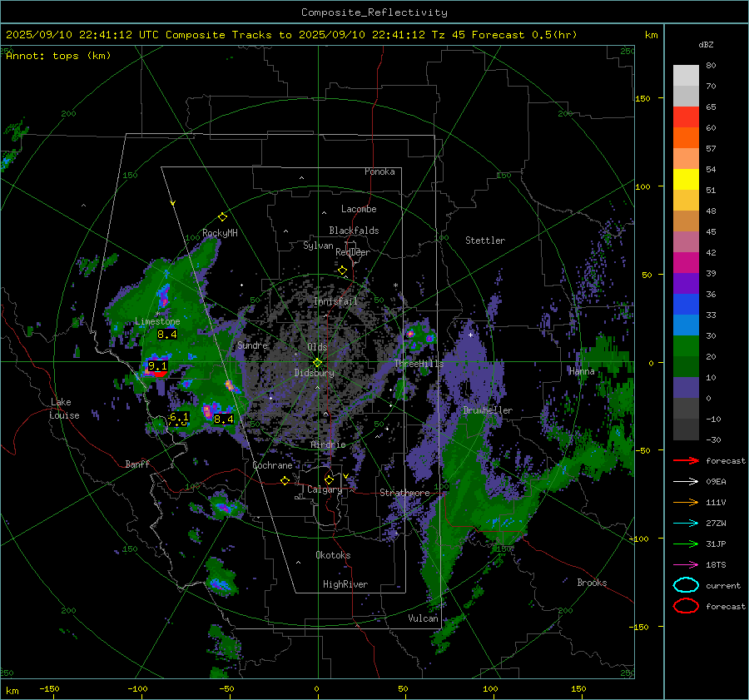
Task: Click the Banff city label
Action: (137, 464)
